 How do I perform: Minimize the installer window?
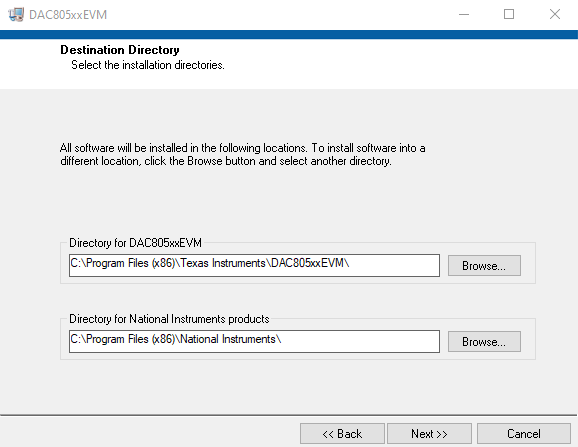pos(464,14)
